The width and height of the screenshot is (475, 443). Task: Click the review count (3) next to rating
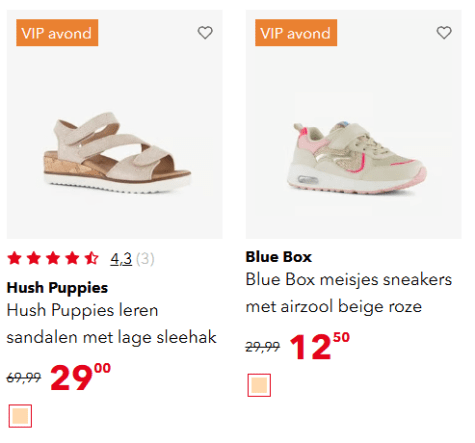click(145, 259)
